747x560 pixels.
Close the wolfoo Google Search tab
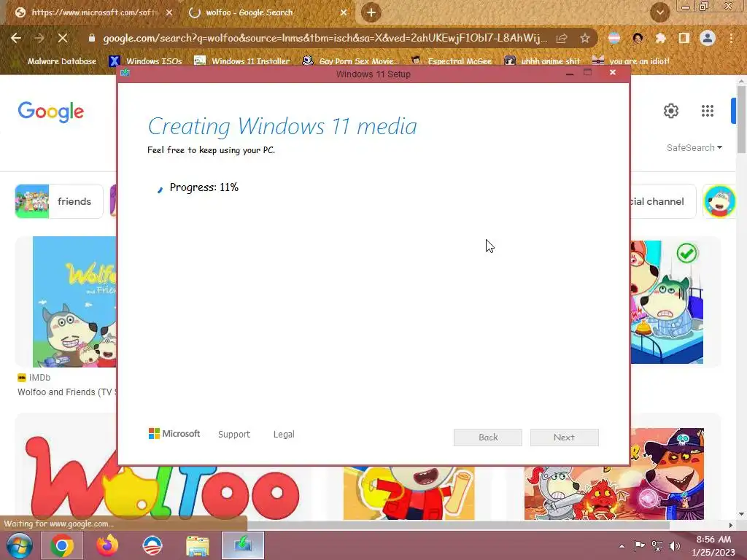pyautogui.click(x=344, y=13)
